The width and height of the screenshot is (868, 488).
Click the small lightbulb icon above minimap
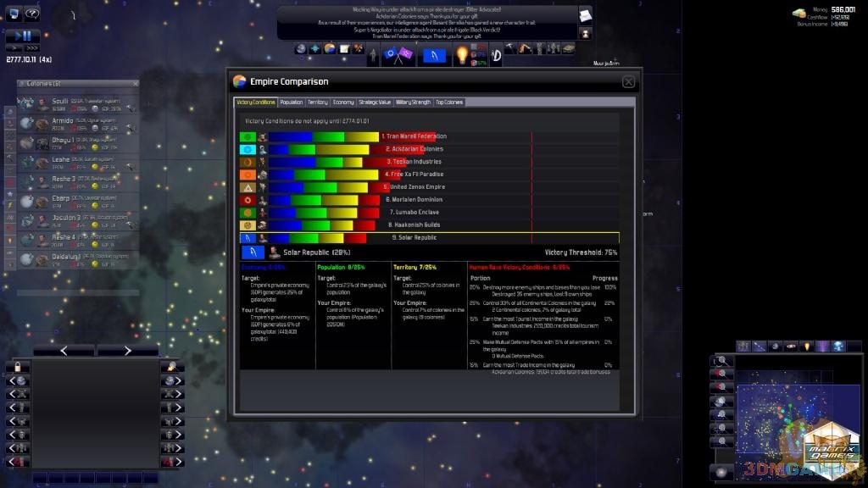[x=807, y=347]
